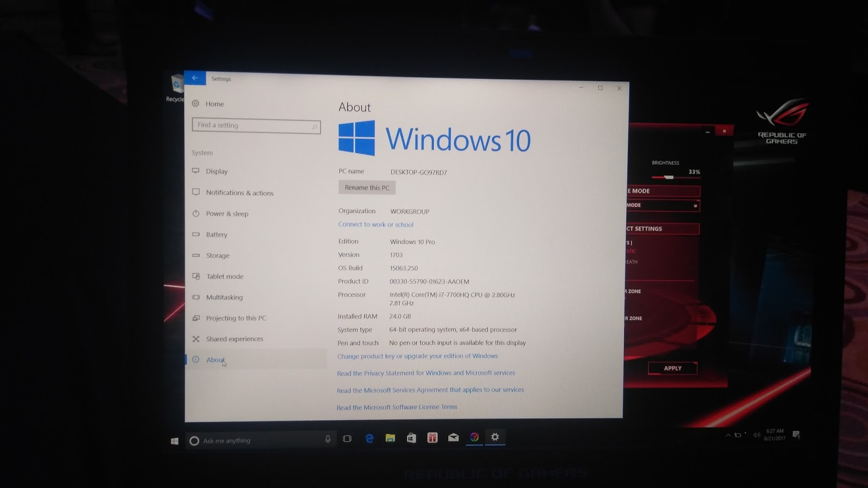868x488 pixels.
Task: Click the volume icon in system tray
Action: pyautogui.click(x=756, y=435)
